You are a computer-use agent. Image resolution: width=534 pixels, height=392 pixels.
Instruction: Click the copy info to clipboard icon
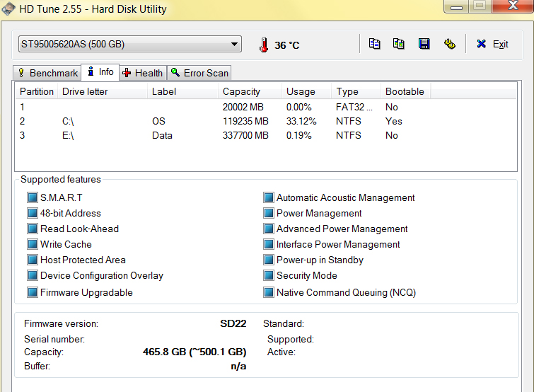[x=374, y=44]
